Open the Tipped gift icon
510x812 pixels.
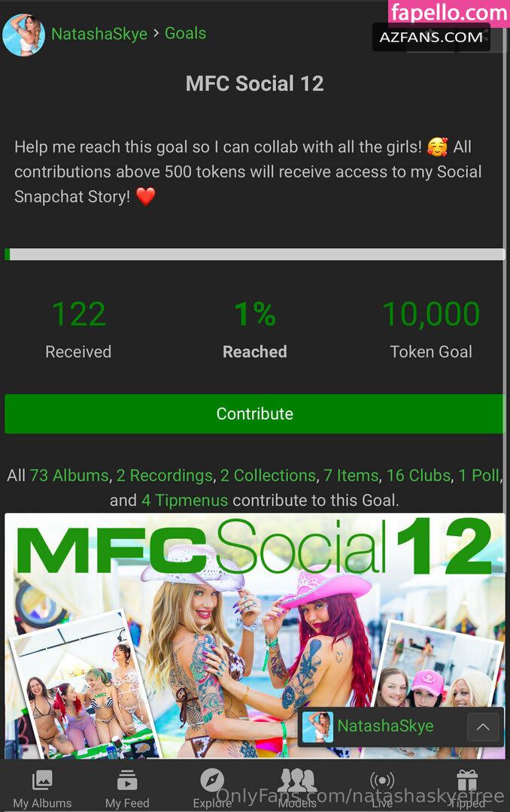[x=467, y=780]
